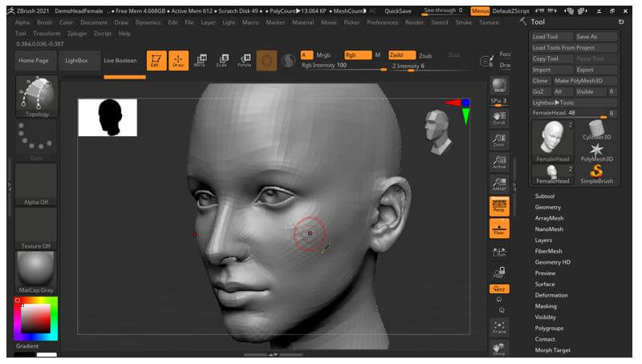This screenshot has height=364, width=642.
Task: Expand the ArrayMesh section
Action: click(549, 218)
